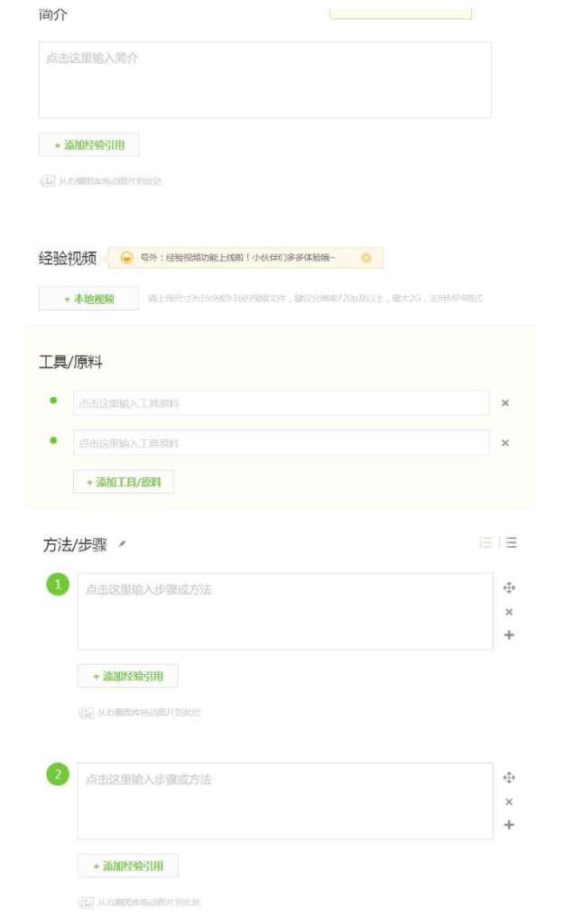Click green step number 2 badge
565x924 pixels.
(58, 774)
